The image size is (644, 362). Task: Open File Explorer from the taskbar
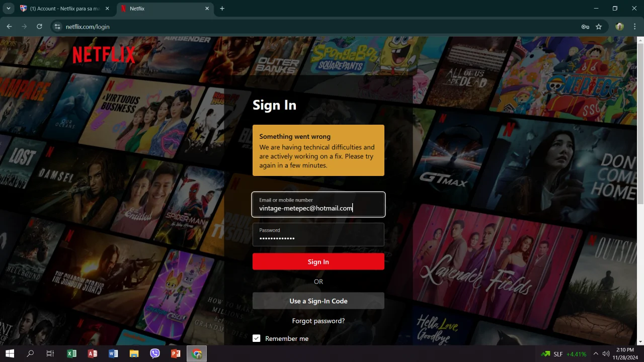134,353
